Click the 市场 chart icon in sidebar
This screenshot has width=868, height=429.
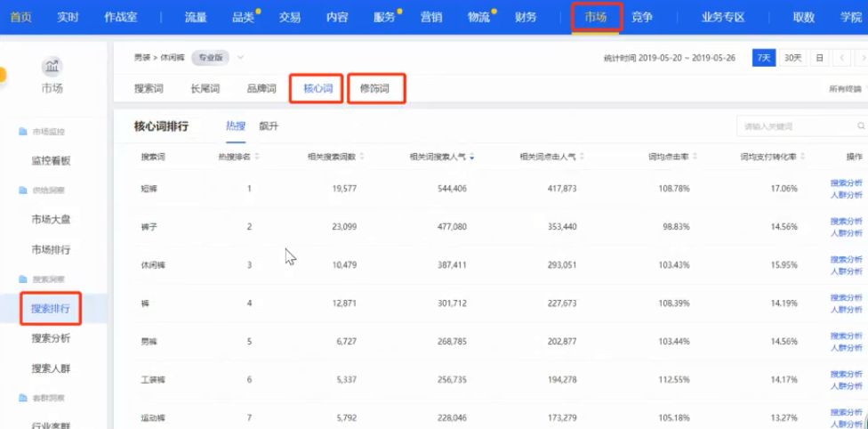point(52,67)
